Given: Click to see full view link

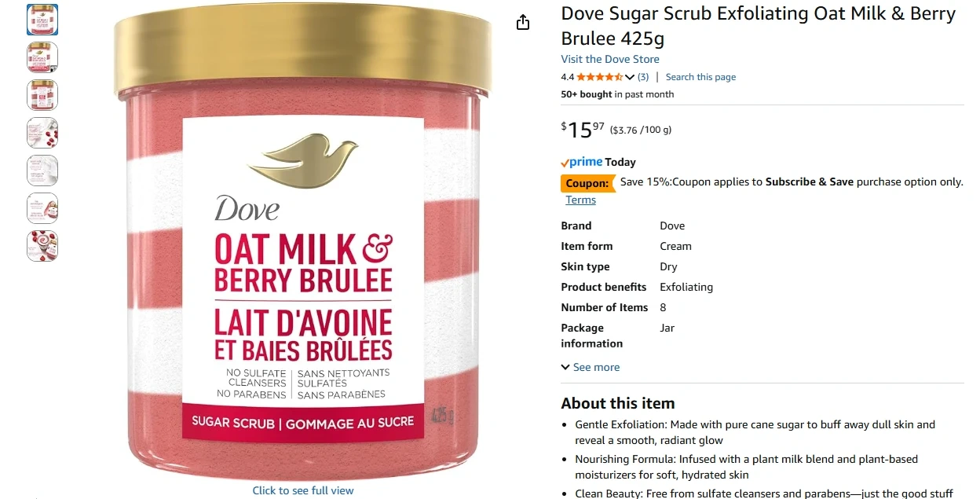Looking at the screenshot, I should click(303, 490).
